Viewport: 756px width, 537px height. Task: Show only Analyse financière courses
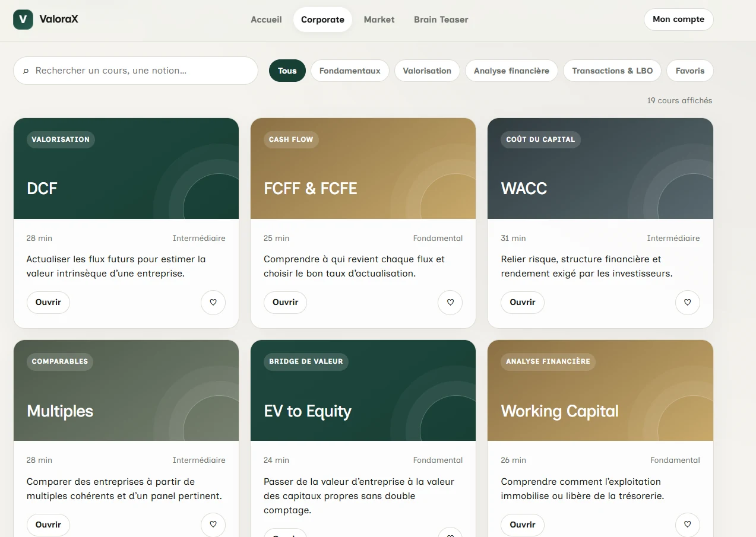511,71
